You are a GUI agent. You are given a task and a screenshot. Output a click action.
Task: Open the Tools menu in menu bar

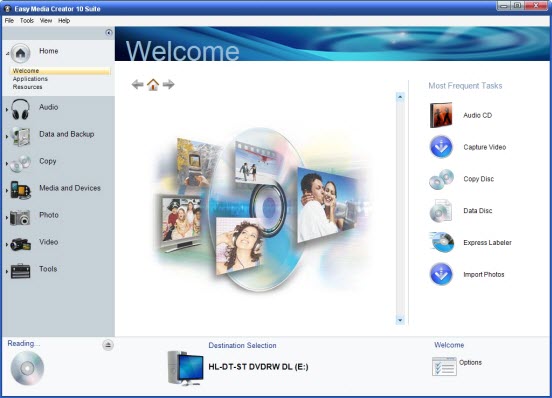27,21
